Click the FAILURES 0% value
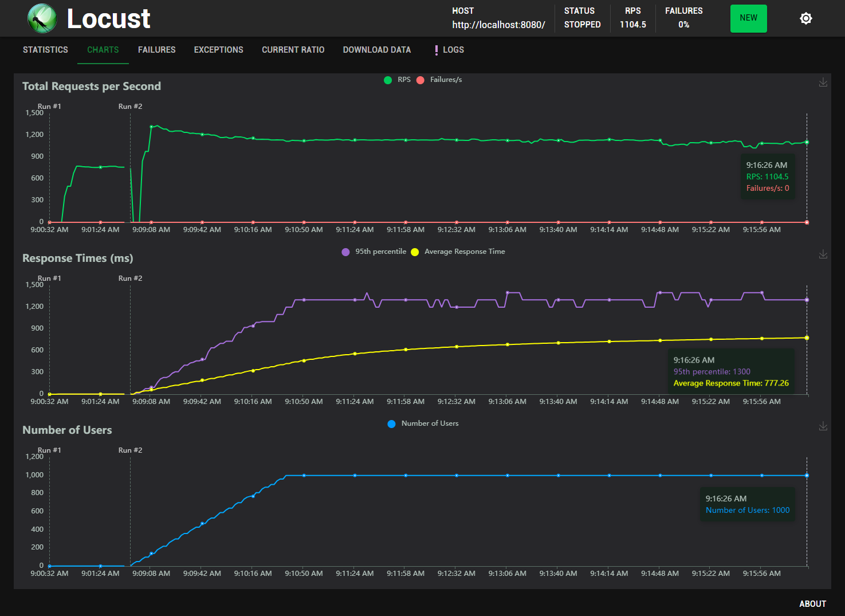This screenshot has width=845, height=616. pyautogui.click(x=683, y=25)
